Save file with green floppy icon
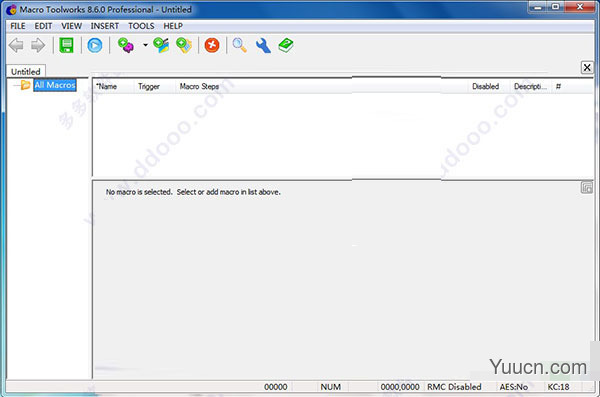 67,45
